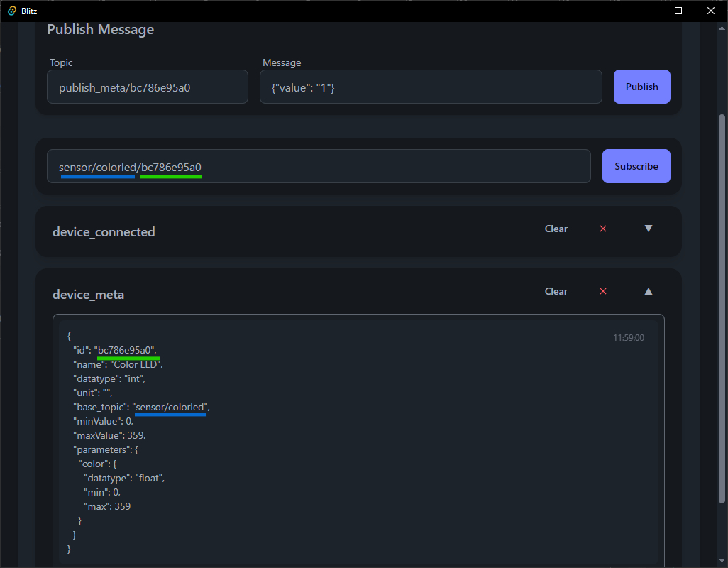This screenshot has width=728, height=568.
Task: Click the red X on device_connected panel
Action: [602, 229]
